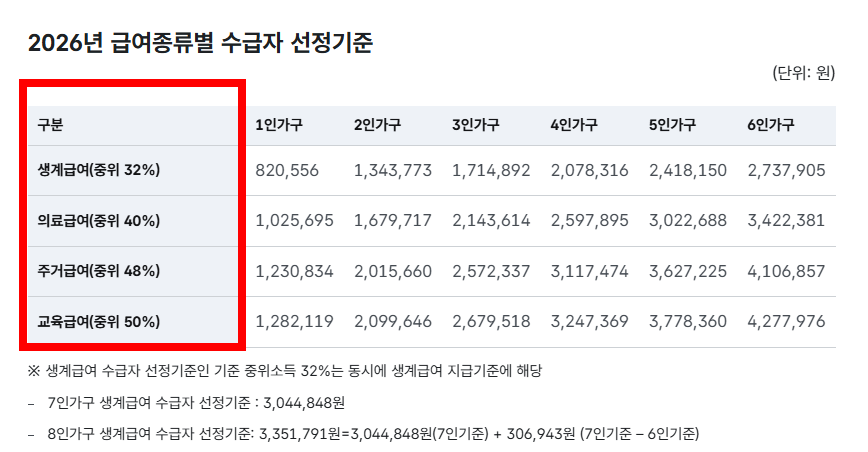Select the row label '의료급여(중위 40%)'

(x=99, y=221)
